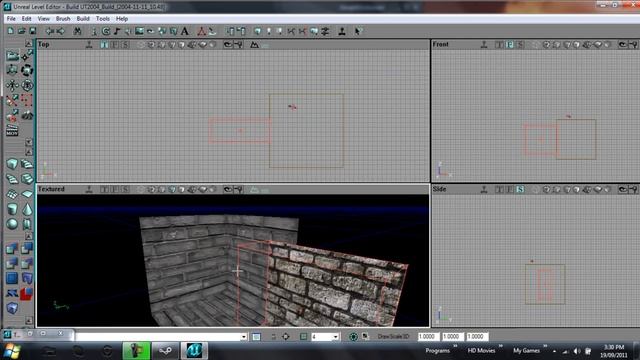Screen dimensions: 640x360
Task: Select the Brush Rotate tool
Action: 27,70
